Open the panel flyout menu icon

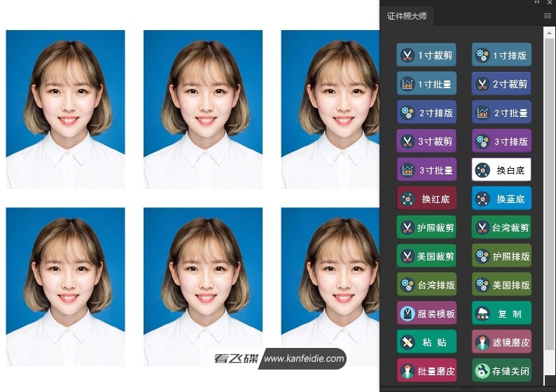(548, 15)
